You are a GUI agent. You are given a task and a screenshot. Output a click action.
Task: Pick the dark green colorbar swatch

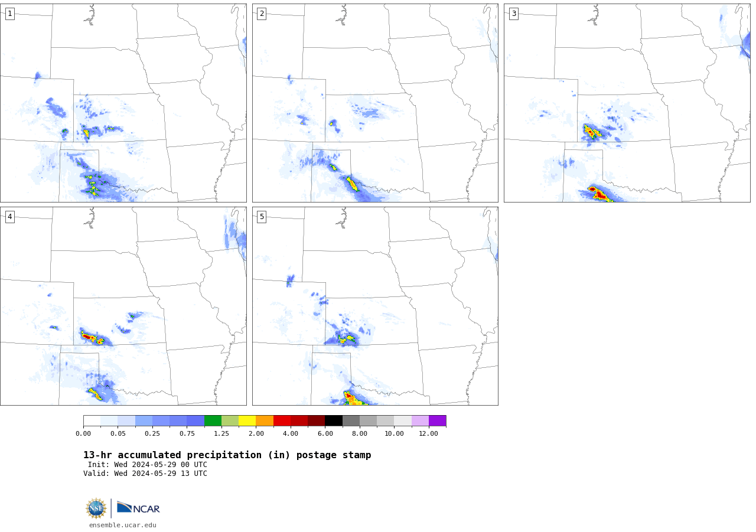213,421
